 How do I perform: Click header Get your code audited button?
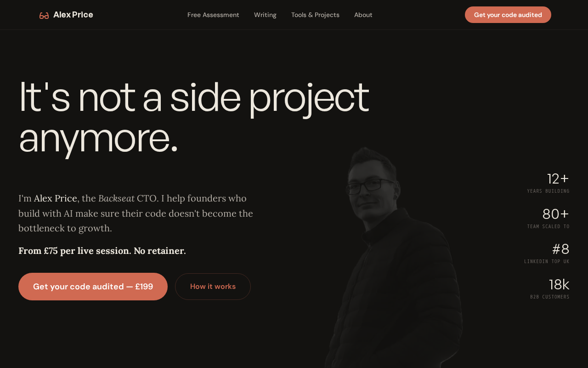(508, 15)
